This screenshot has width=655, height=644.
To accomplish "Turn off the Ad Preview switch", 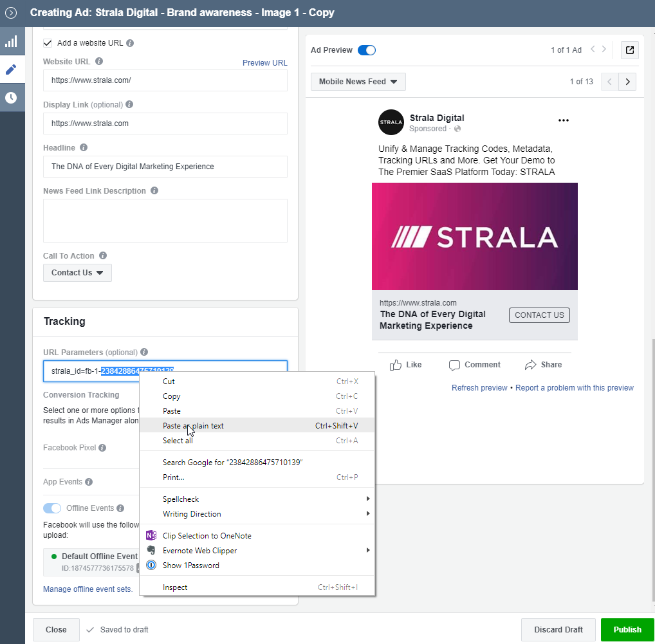I will (x=367, y=50).
